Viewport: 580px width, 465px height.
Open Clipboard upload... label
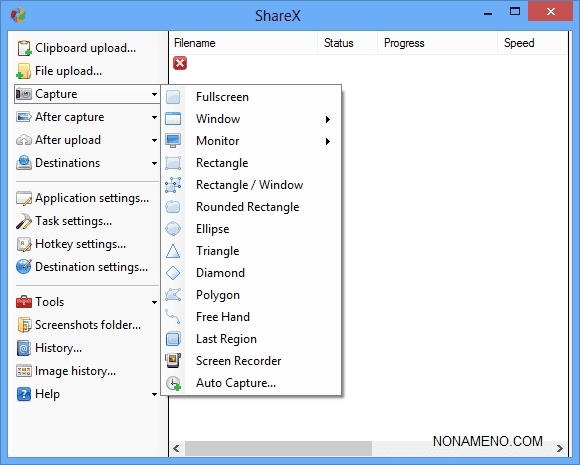tap(85, 48)
